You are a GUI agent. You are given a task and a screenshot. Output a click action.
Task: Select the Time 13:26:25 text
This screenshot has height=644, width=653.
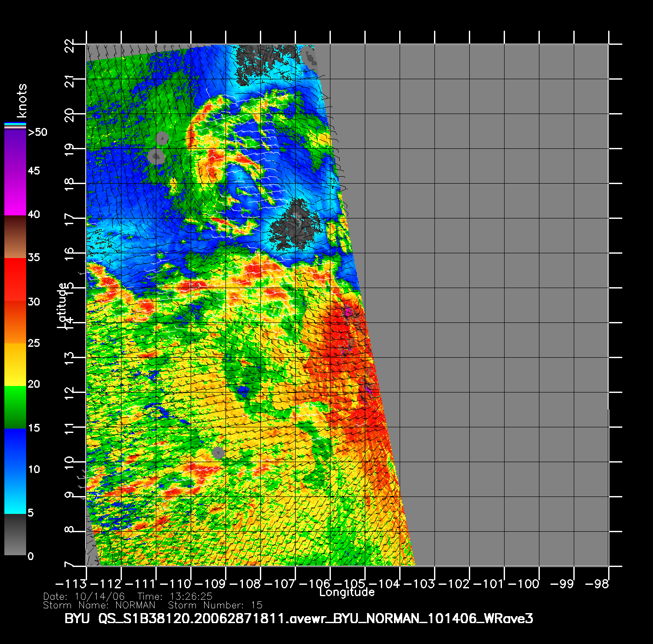pos(175,596)
